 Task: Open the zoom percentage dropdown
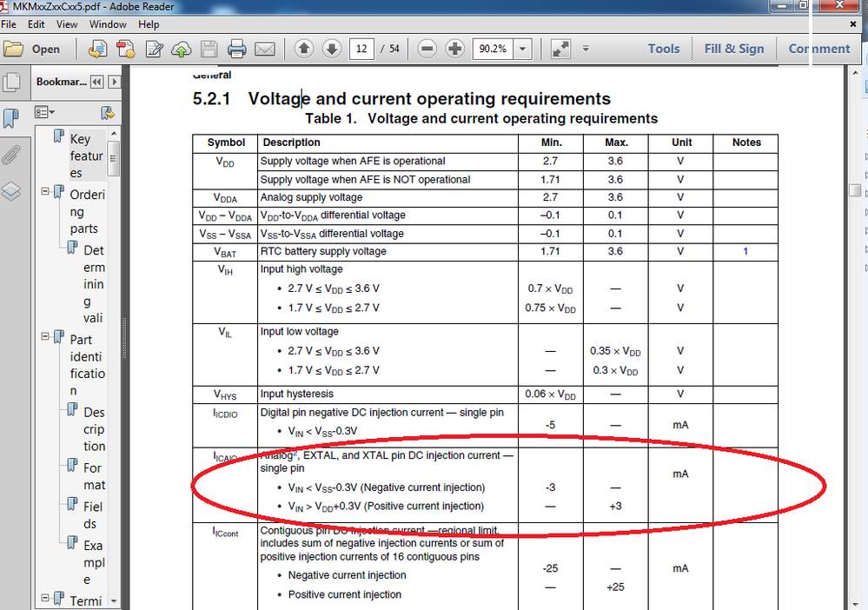(x=522, y=49)
